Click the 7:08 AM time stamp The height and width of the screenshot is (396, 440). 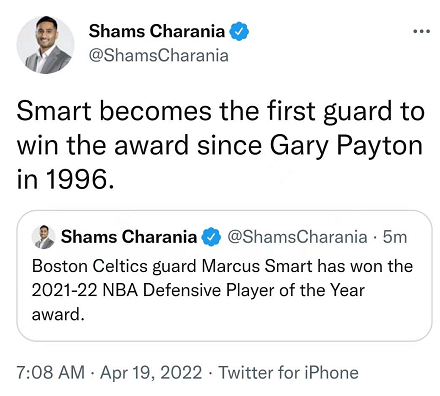[51, 372]
